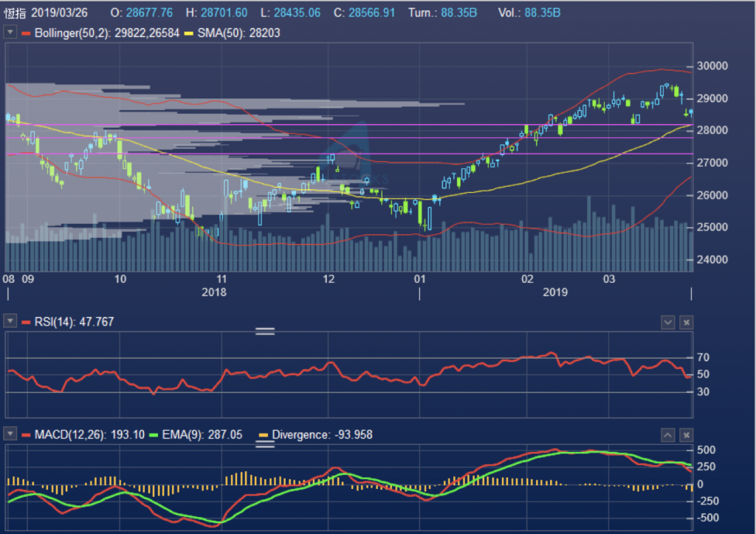Open the main chart indicator dropdown arrow
Image resolution: width=756 pixels, height=534 pixels.
(10, 32)
